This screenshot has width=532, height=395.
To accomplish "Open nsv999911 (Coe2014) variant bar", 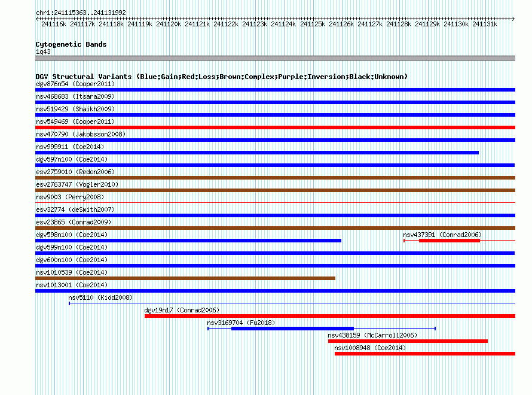I will [x=257, y=153].
